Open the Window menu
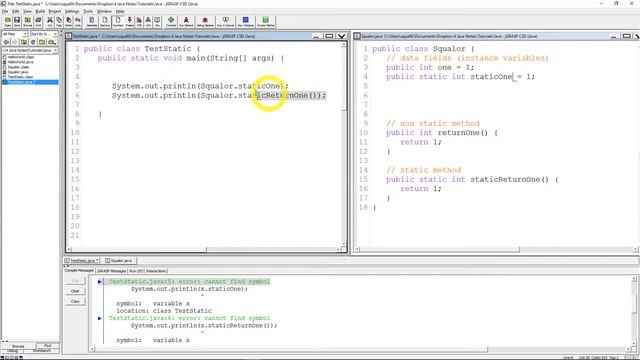Image resolution: width=640 pixels, height=360 pixels. click(x=104, y=11)
